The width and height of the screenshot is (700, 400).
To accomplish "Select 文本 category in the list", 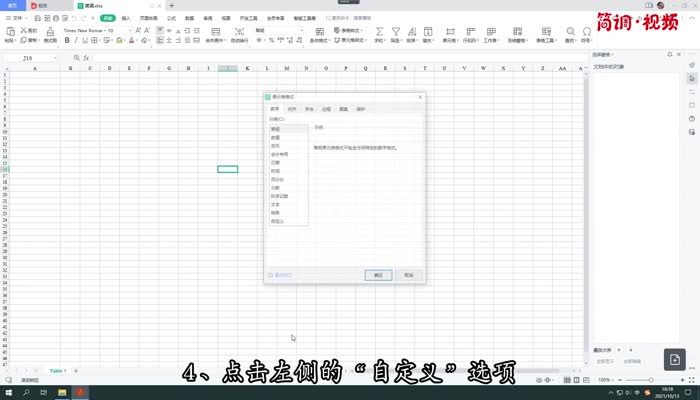I will (x=276, y=204).
